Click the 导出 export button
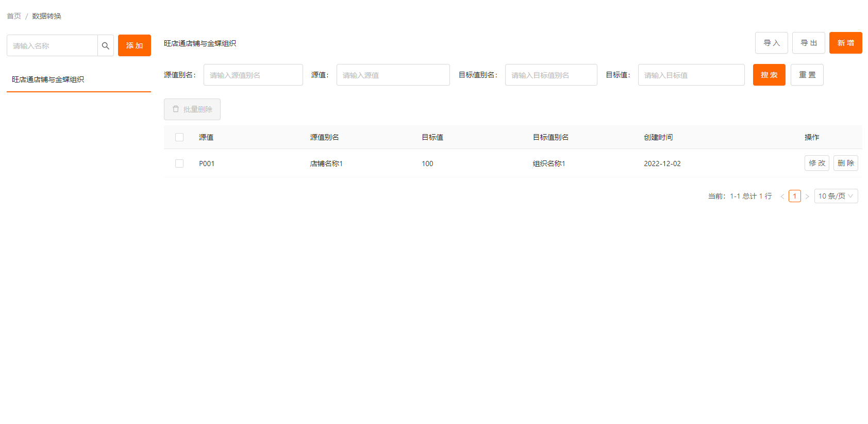This screenshot has width=868, height=424. click(x=808, y=43)
